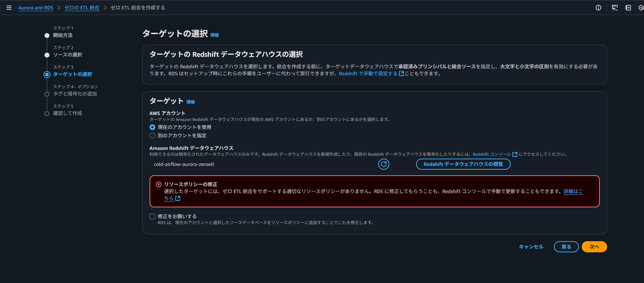This screenshot has width=644, height=283.
Task: Check the 修正をお願いする checkbox
Action: pos(152,216)
